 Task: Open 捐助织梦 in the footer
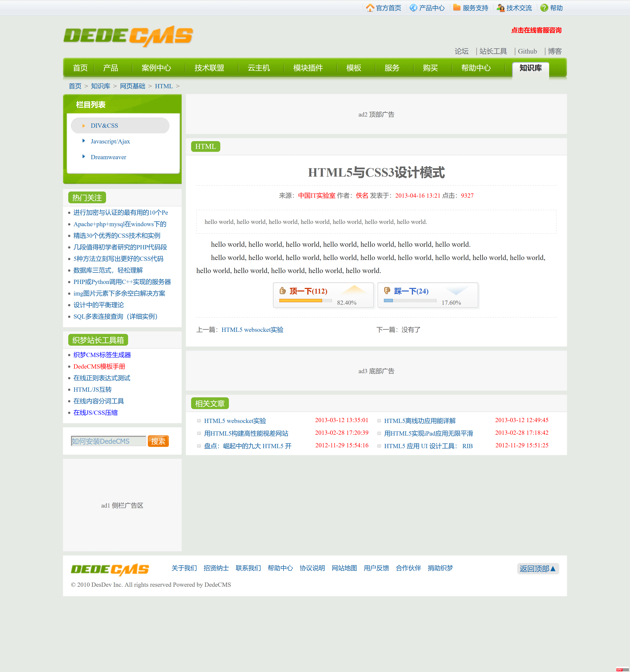tap(440, 568)
